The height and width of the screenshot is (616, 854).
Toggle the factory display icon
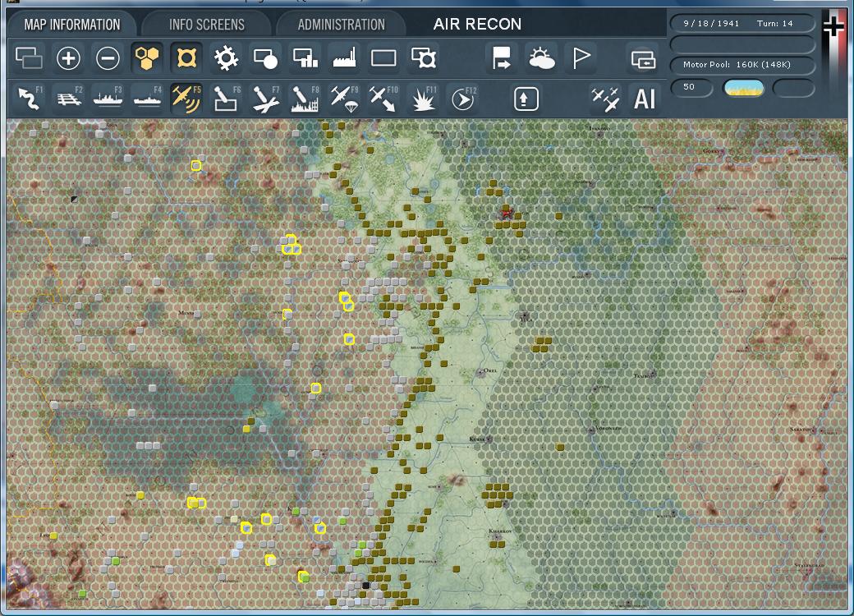pyautogui.click(x=345, y=58)
